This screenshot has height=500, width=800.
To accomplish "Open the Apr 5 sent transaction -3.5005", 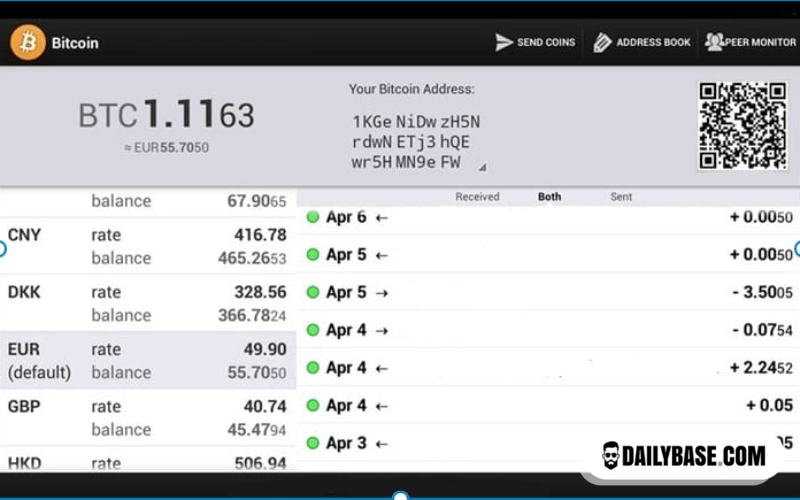I will [548, 292].
